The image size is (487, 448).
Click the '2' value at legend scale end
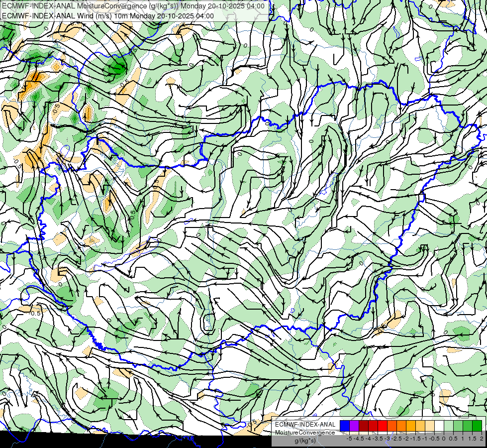click(482, 439)
